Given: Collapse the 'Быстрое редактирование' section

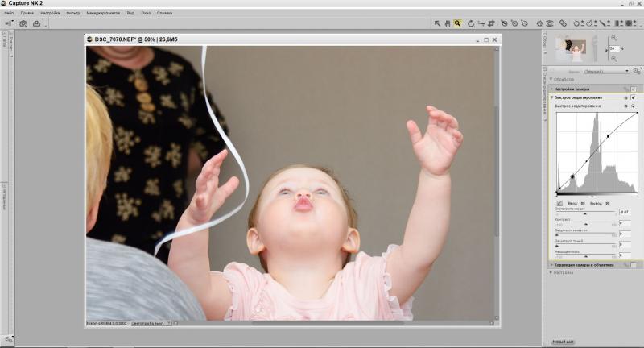Looking at the screenshot, I should pyautogui.click(x=551, y=97).
